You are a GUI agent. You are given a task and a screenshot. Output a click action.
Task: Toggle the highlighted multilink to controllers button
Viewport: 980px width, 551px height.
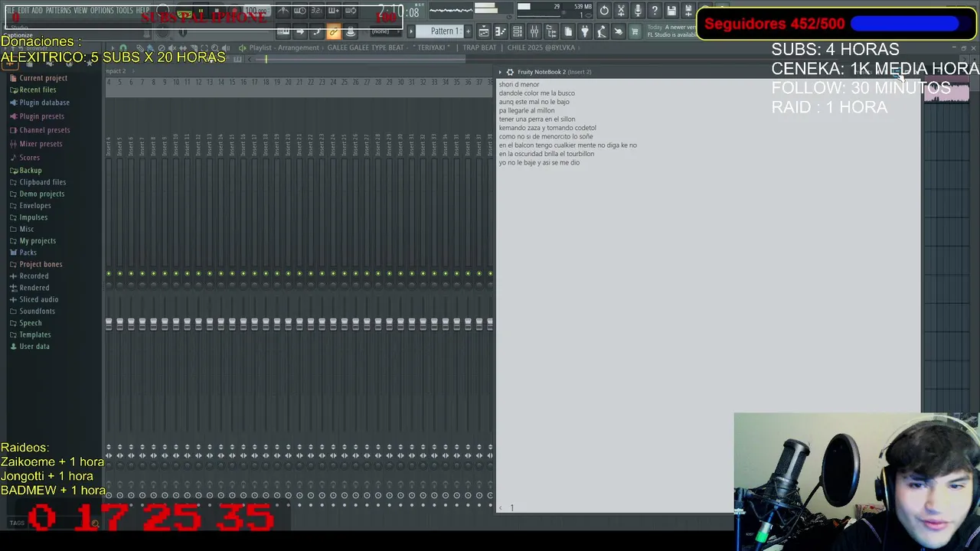click(334, 31)
